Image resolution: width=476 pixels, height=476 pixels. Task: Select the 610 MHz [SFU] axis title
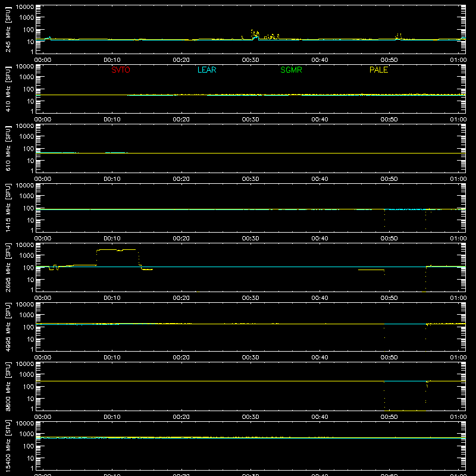click(x=8, y=148)
